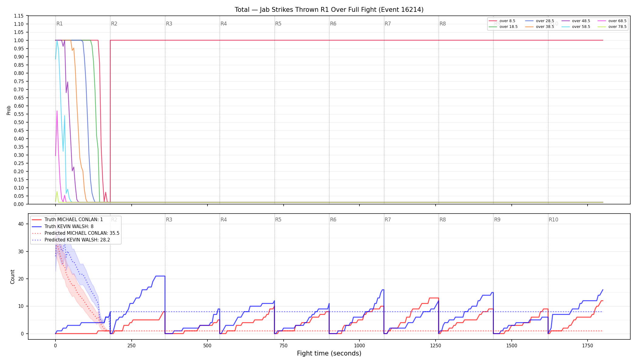Click the 'Prob' y-axis label
Screen dimensions: 637x364
[9, 110]
